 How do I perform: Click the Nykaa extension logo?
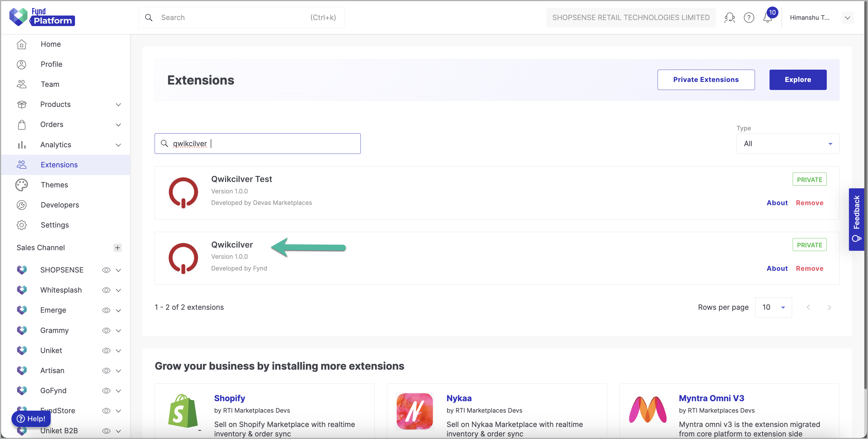coord(415,411)
